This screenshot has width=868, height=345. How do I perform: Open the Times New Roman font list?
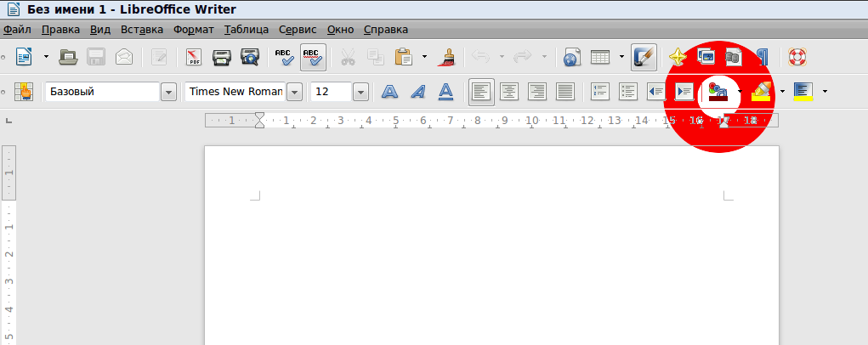[x=295, y=92]
